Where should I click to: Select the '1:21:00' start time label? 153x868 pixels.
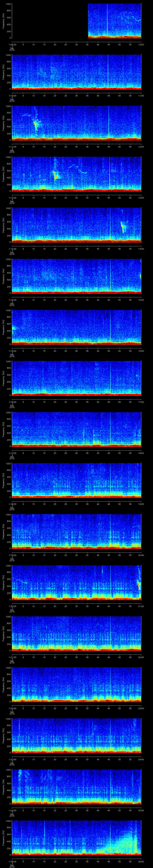(x=12, y=657)
